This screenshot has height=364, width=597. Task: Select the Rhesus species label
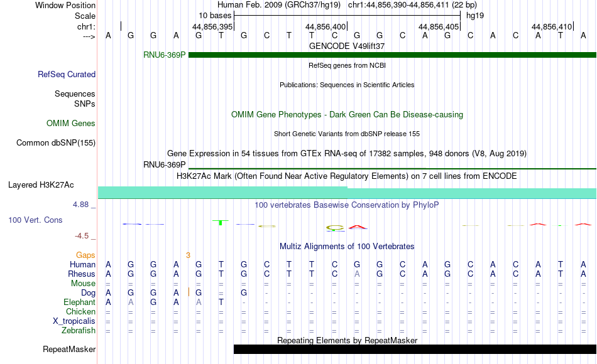82,274
